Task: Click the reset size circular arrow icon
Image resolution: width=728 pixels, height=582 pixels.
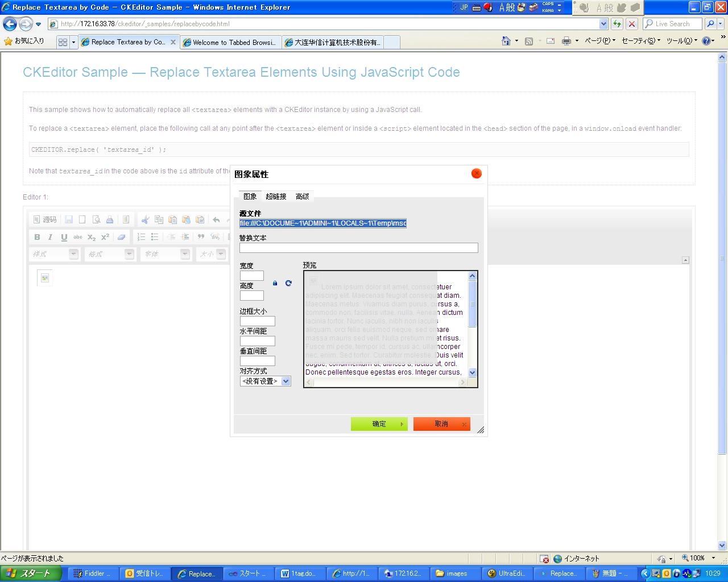Action: (x=288, y=283)
